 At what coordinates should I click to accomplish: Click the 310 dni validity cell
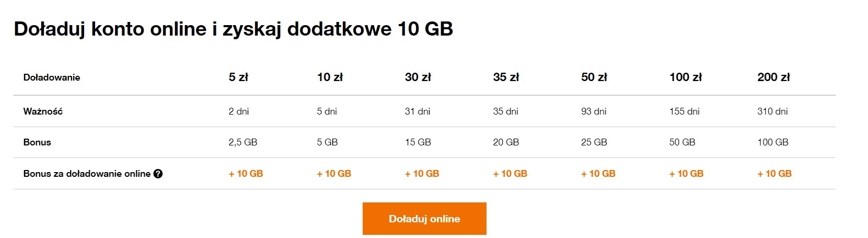[x=772, y=111]
